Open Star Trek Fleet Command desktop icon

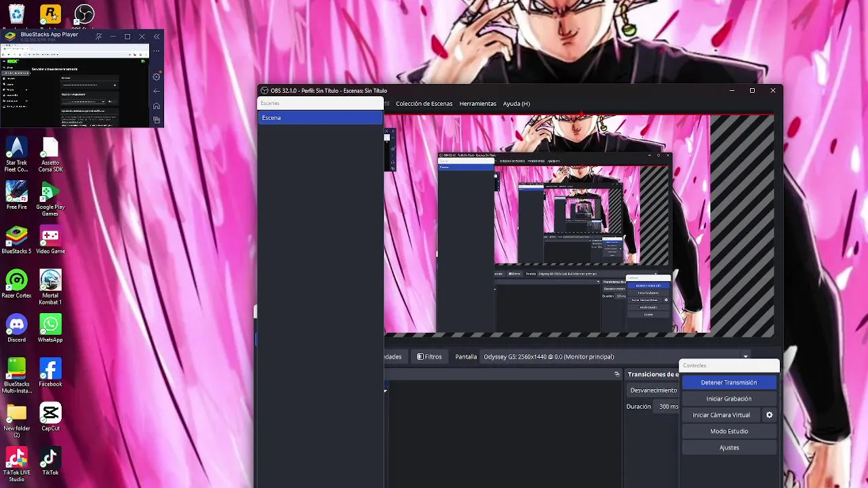16,155
